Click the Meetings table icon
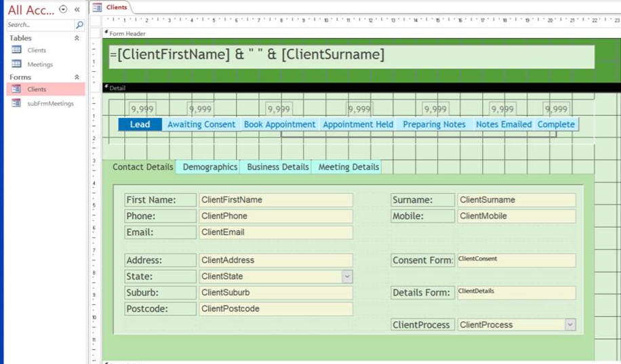The width and height of the screenshot is (621, 364). tap(16, 64)
